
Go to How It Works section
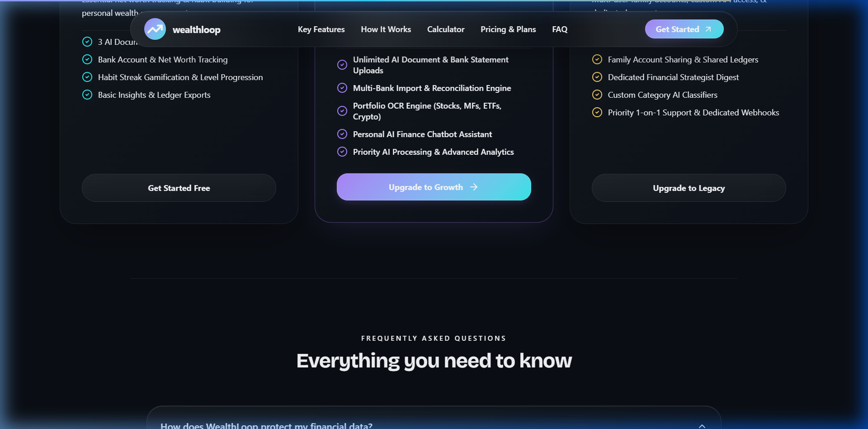coord(386,29)
